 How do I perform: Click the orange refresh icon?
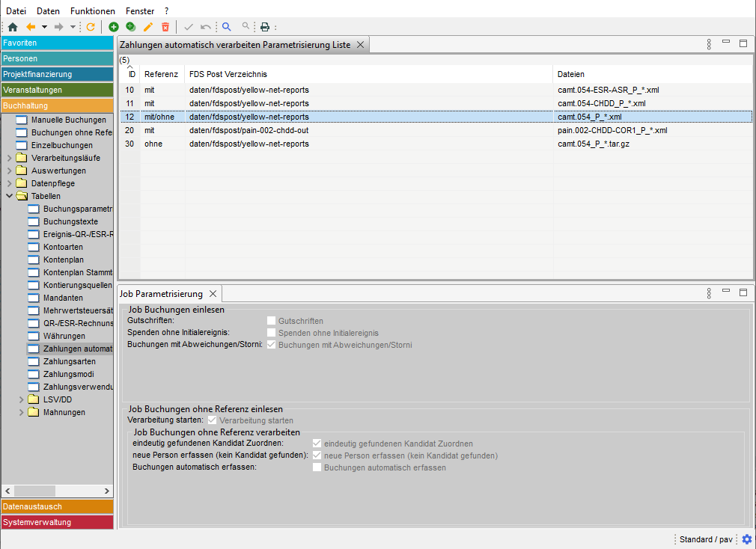pyautogui.click(x=91, y=27)
